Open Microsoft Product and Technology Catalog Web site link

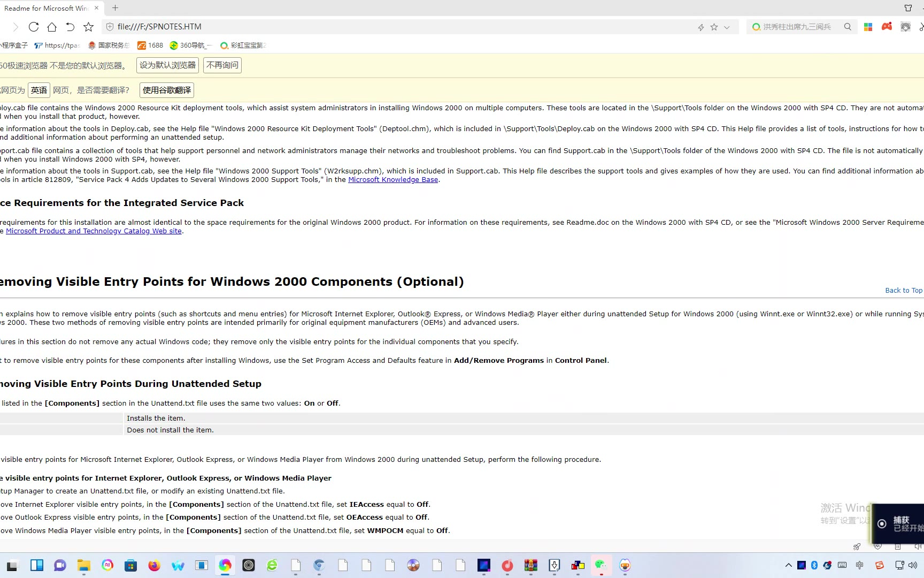94,231
